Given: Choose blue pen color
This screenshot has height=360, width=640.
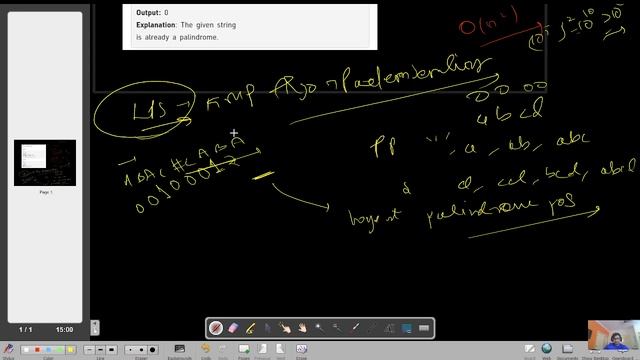Looking at the screenshot, I should coord(49,350).
